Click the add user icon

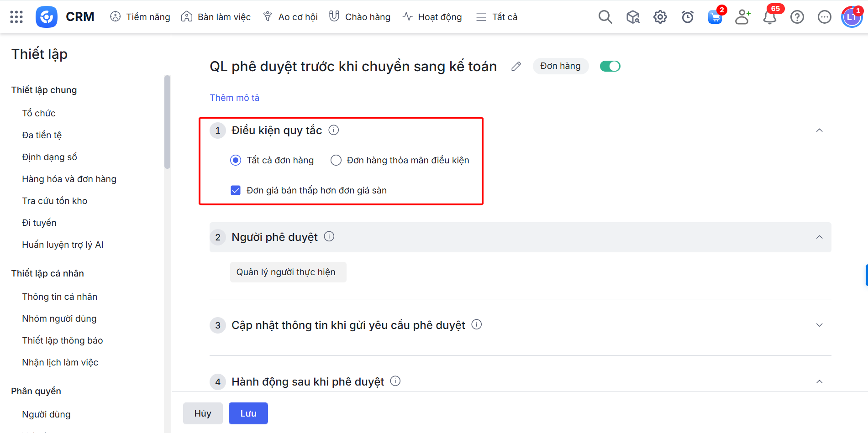742,17
